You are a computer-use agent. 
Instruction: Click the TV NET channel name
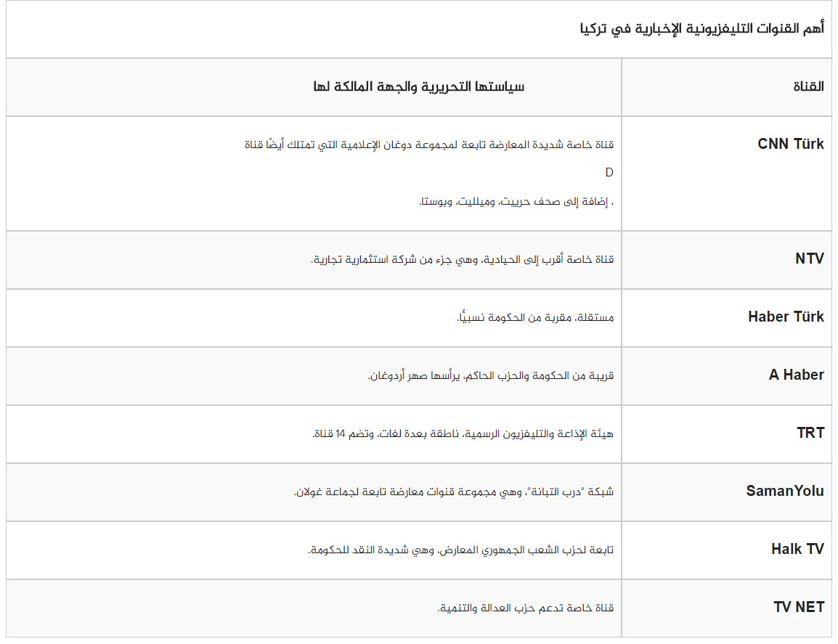[799, 607]
